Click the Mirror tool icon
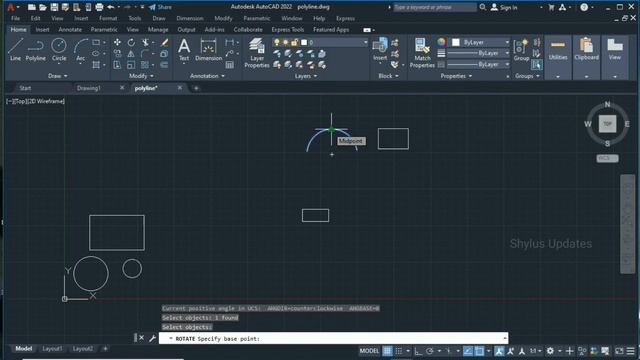 pos(131,53)
